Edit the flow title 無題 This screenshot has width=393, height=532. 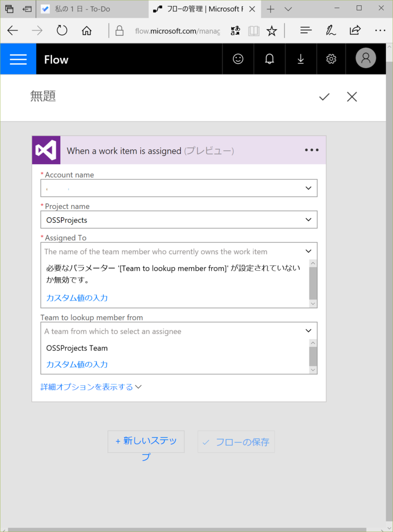tap(43, 96)
